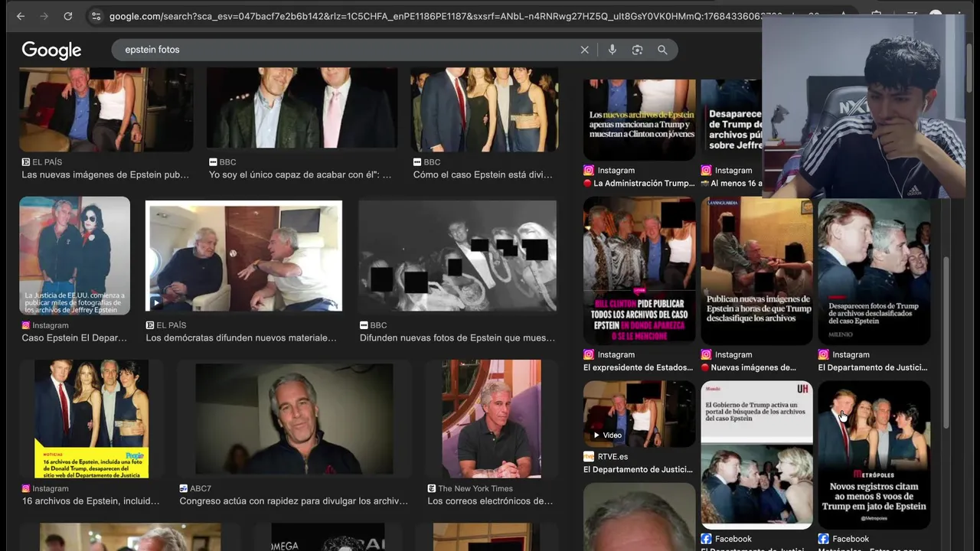Click the Facebook icon beside Metrópoles result
Image resolution: width=980 pixels, height=551 pixels.
(x=823, y=539)
